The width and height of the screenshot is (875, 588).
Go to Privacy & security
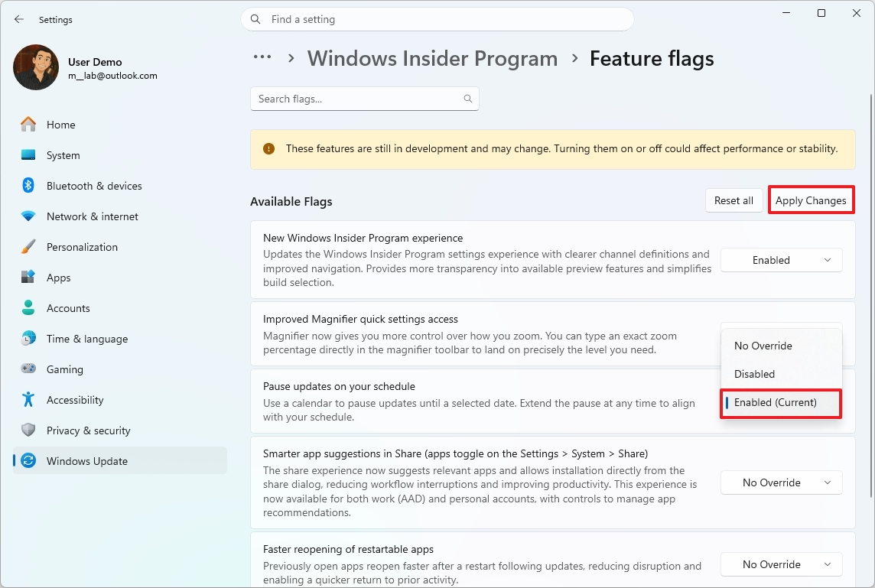pos(120,430)
